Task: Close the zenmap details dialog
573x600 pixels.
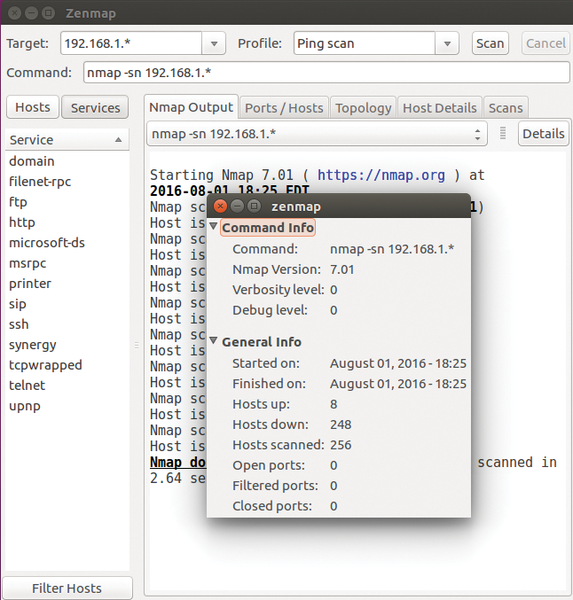Action: (220, 206)
